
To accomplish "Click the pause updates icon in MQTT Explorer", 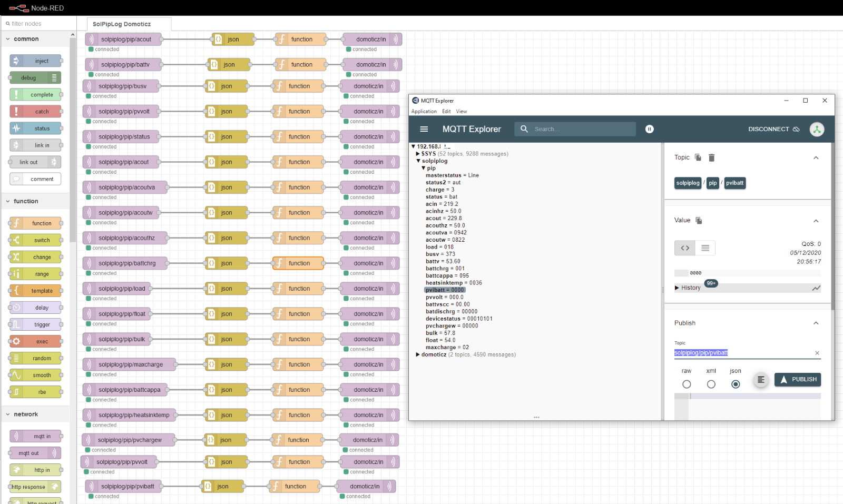I will pyautogui.click(x=650, y=129).
